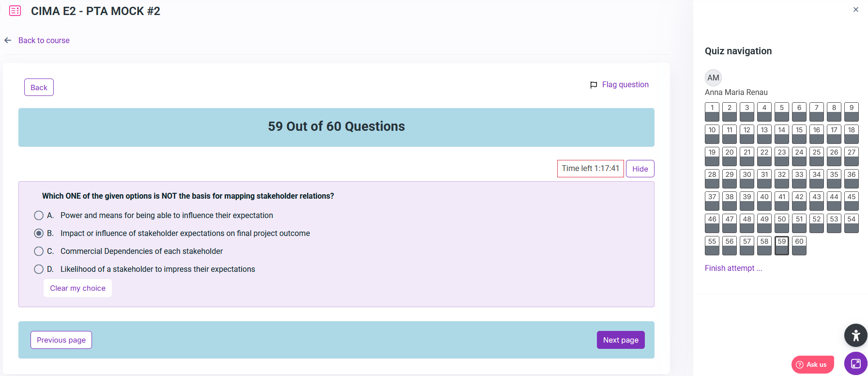Choose option C Commercial Dependencies

(39, 251)
